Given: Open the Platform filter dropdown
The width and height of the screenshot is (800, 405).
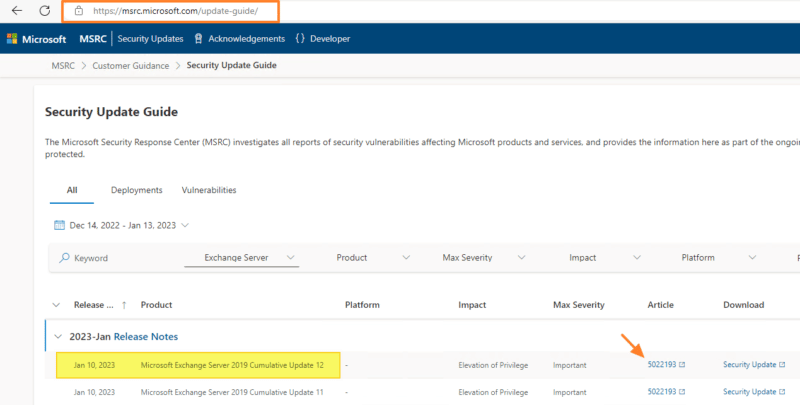Looking at the screenshot, I should 718,258.
